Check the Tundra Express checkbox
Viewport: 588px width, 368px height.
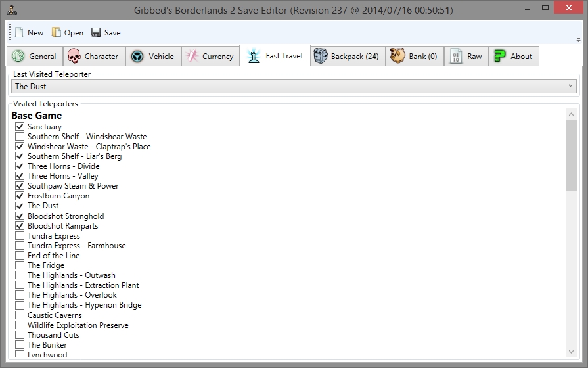click(20, 235)
